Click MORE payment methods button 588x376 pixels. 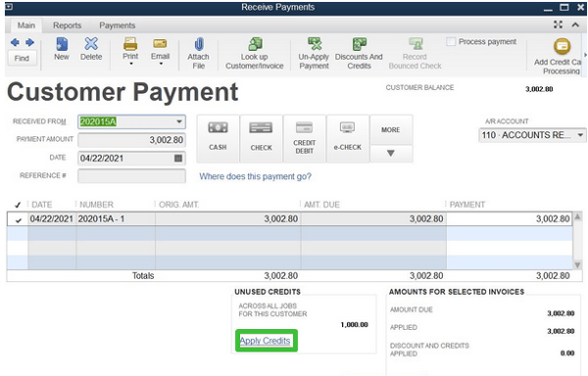pyautogui.click(x=391, y=130)
